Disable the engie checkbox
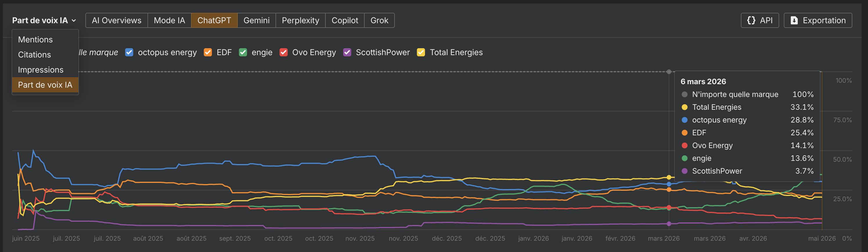 (243, 53)
